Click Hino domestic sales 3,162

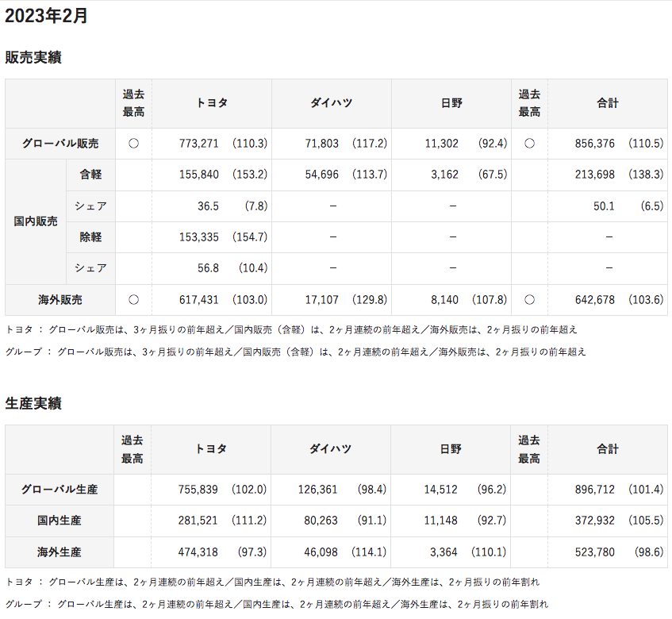pyautogui.click(x=445, y=175)
